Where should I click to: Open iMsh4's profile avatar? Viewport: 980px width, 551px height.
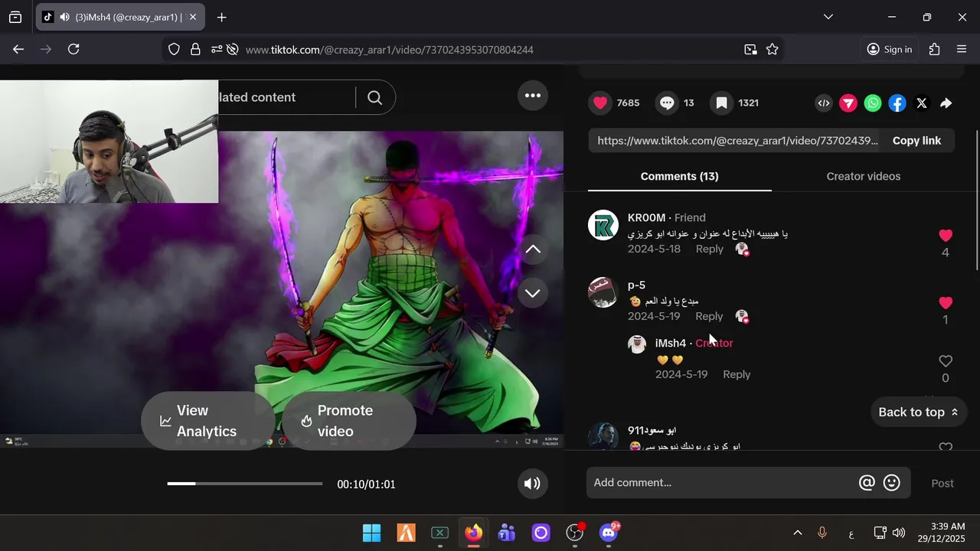(x=637, y=344)
